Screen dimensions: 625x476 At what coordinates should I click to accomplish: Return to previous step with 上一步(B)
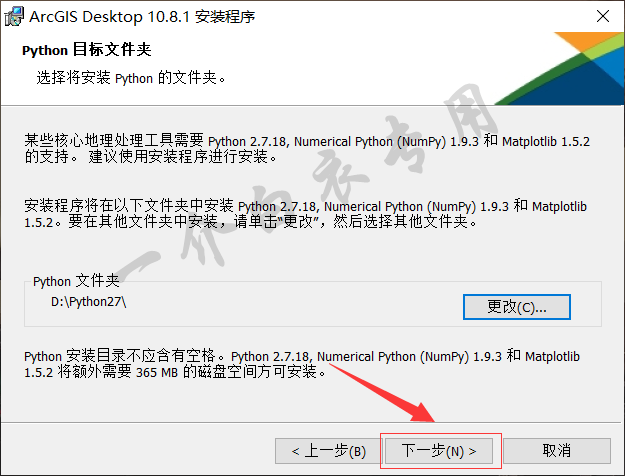[328, 451]
